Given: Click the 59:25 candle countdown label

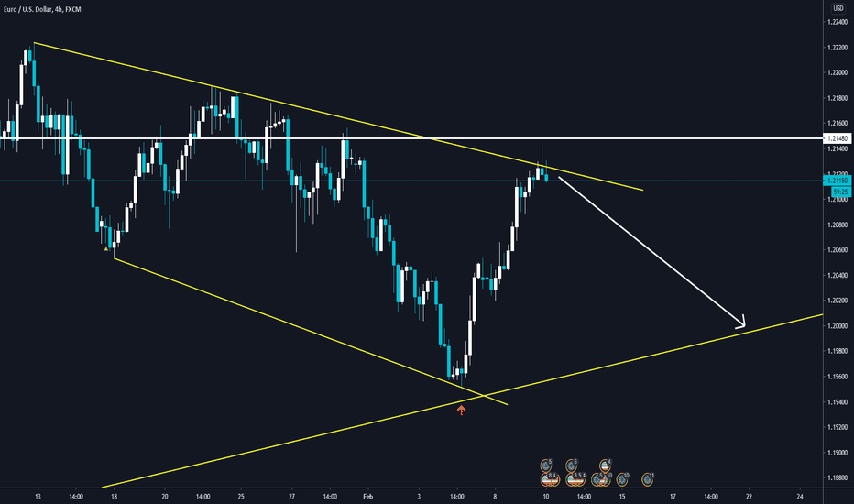Looking at the screenshot, I should 840,192.
